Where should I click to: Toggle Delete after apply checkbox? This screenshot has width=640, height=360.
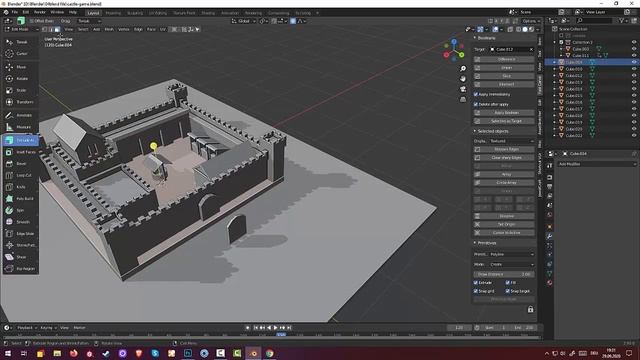(x=476, y=104)
